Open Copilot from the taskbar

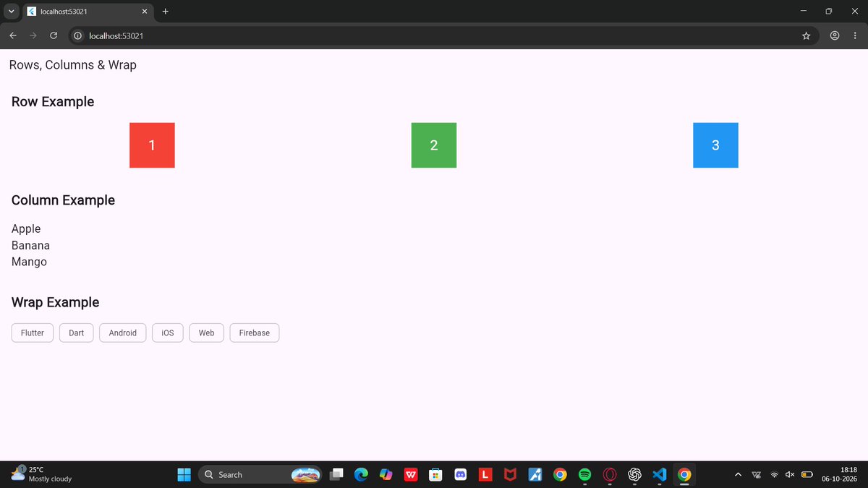click(x=386, y=474)
